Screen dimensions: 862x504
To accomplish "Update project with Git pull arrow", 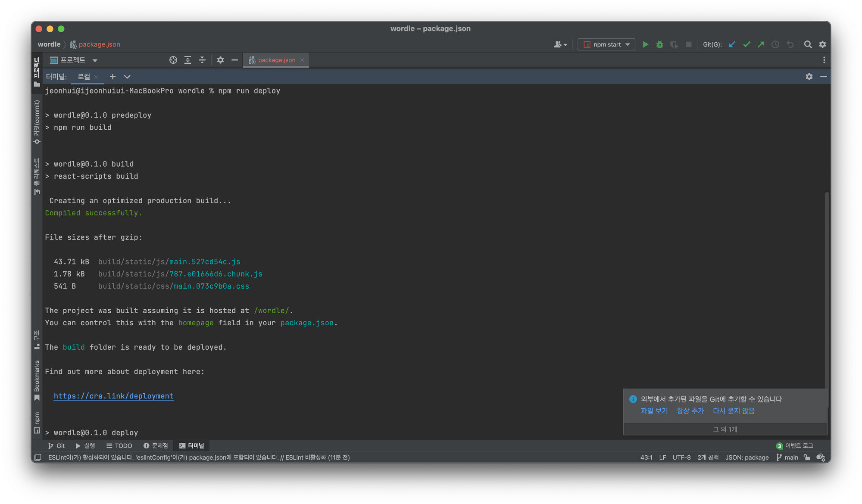I will pos(732,44).
